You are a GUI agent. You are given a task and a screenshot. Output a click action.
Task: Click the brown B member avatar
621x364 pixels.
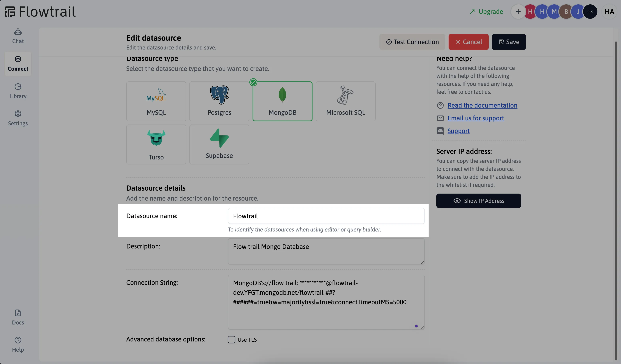[566, 12]
